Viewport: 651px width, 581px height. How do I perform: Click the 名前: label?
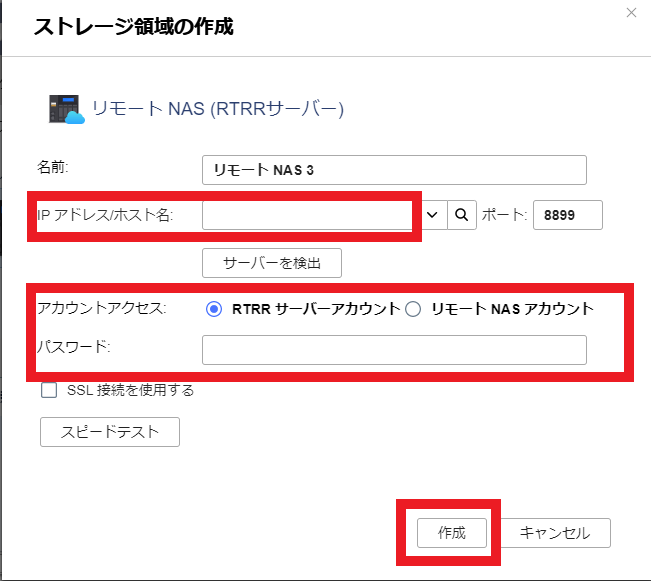pyautogui.click(x=53, y=167)
